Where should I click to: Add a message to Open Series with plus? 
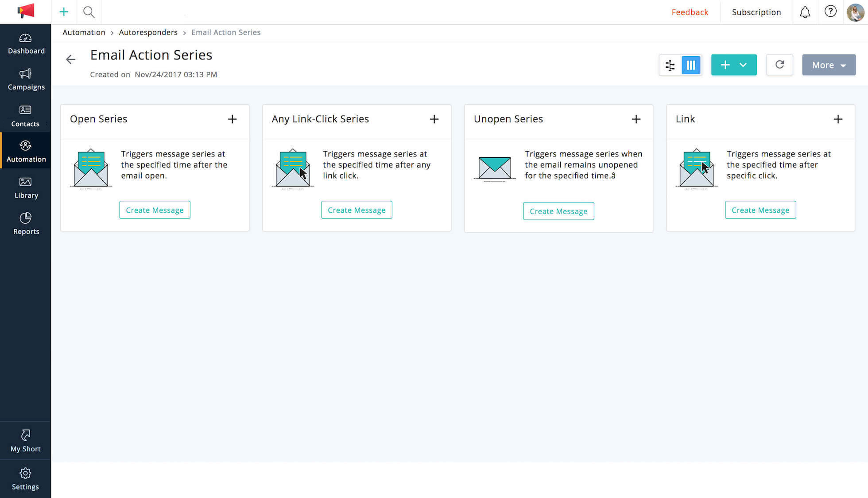(x=232, y=119)
